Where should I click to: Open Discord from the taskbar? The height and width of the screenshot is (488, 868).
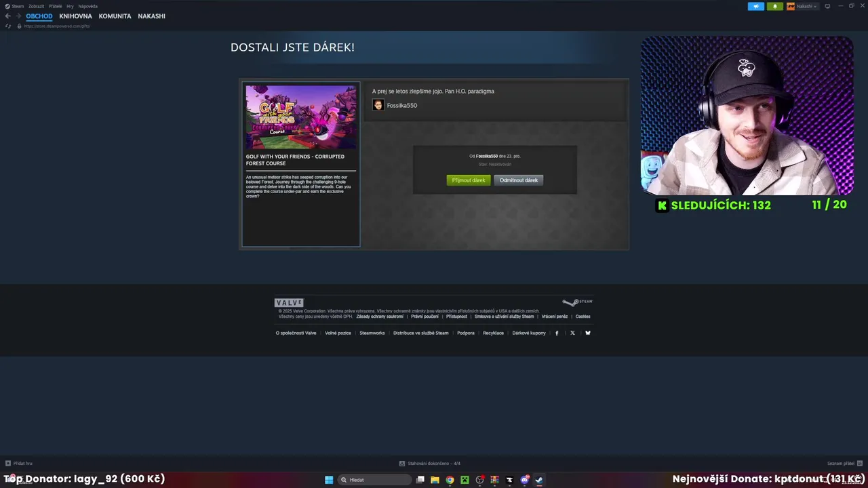(524, 480)
